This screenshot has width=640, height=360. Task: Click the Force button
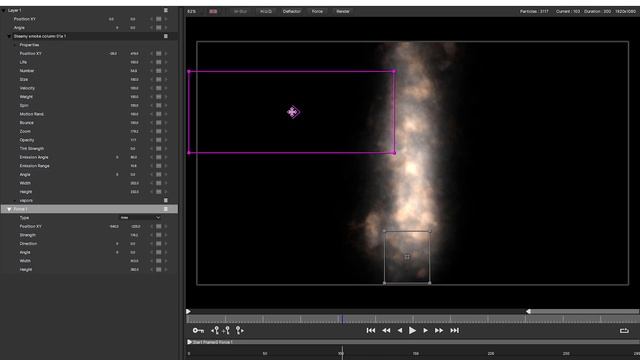pos(317,11)
